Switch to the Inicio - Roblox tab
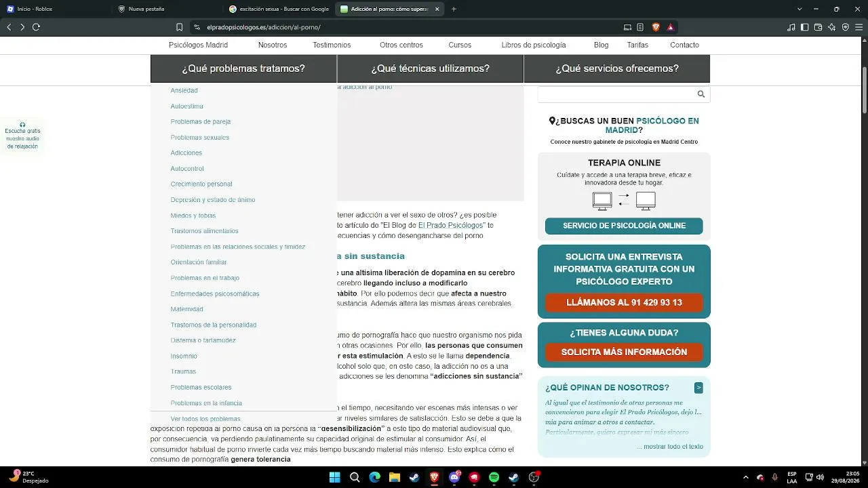This screenshot has height=488, width=868. (54, 9)
